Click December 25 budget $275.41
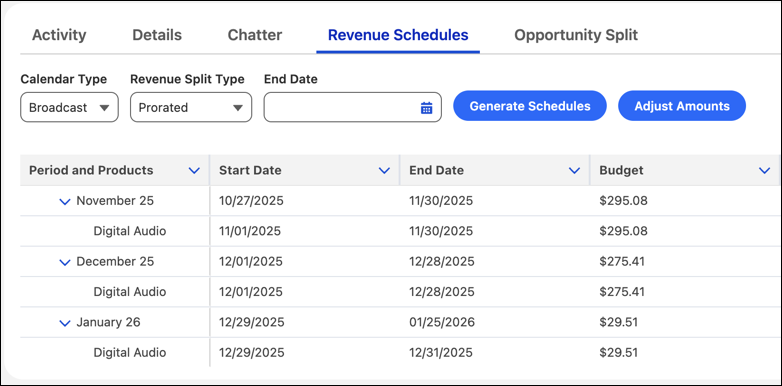This screenshot has width=782, height=386. click(622, 262)
